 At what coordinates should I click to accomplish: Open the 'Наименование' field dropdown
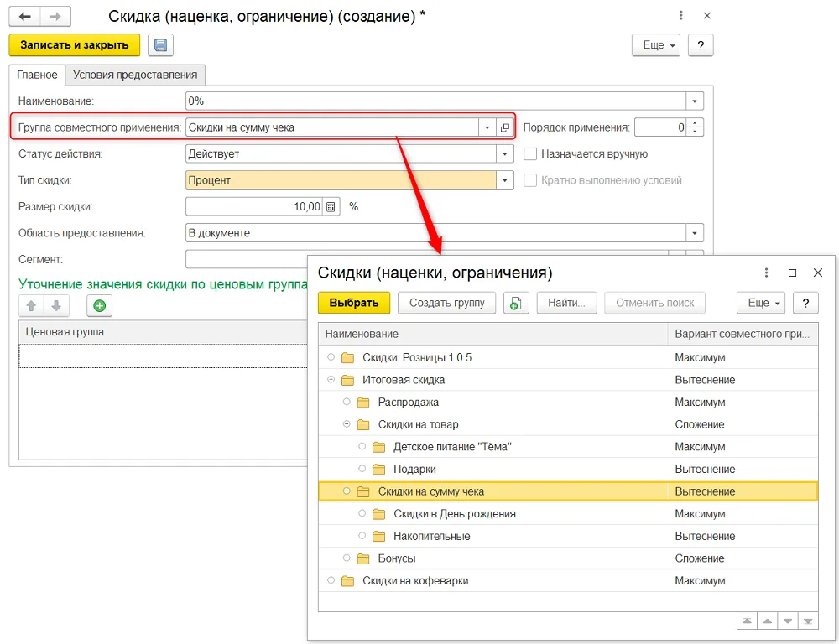coord(695,101)
